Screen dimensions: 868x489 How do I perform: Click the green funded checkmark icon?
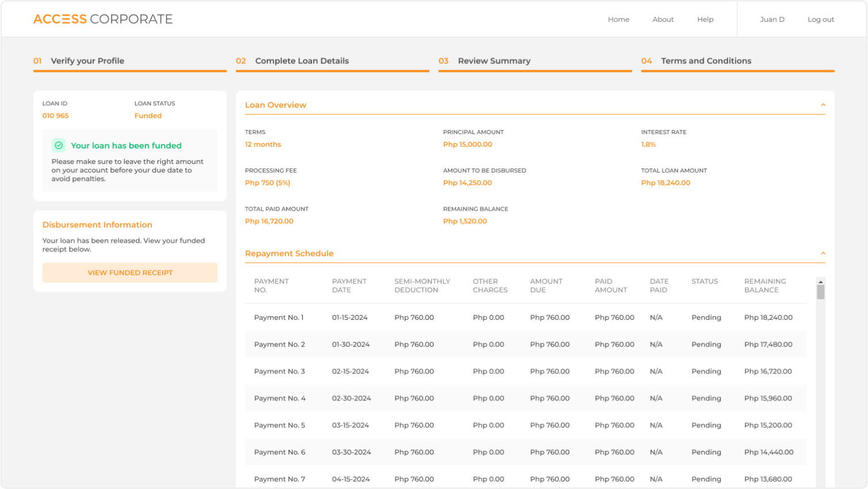[59, 146]
